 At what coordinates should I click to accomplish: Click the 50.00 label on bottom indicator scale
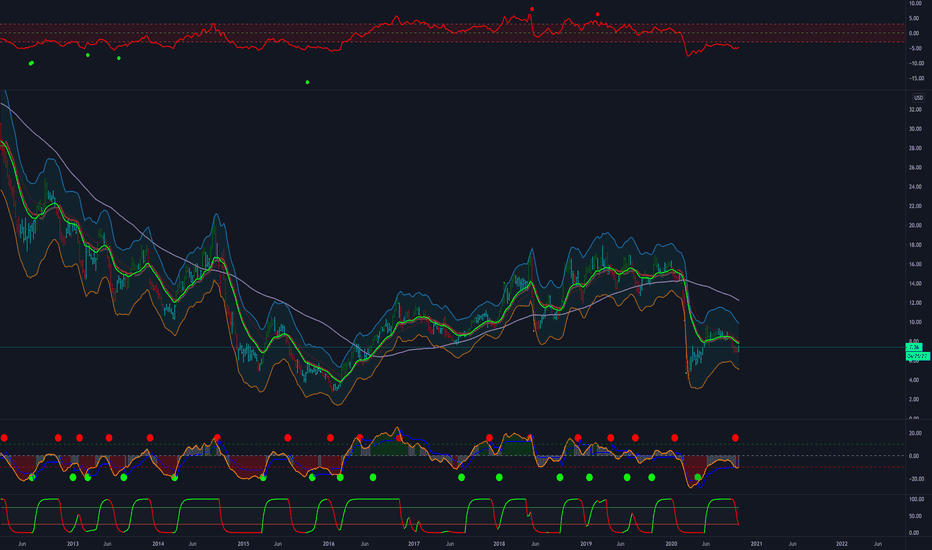point(915,516)
